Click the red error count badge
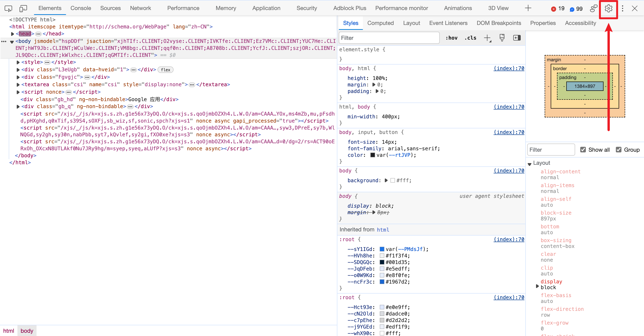 click(557, 9)
